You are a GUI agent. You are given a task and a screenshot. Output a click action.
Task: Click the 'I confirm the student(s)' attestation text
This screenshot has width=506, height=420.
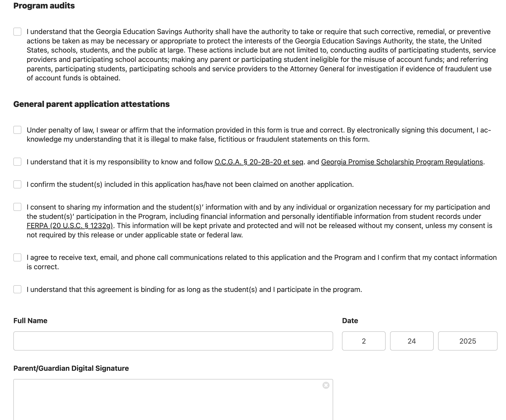click(190, 184)
